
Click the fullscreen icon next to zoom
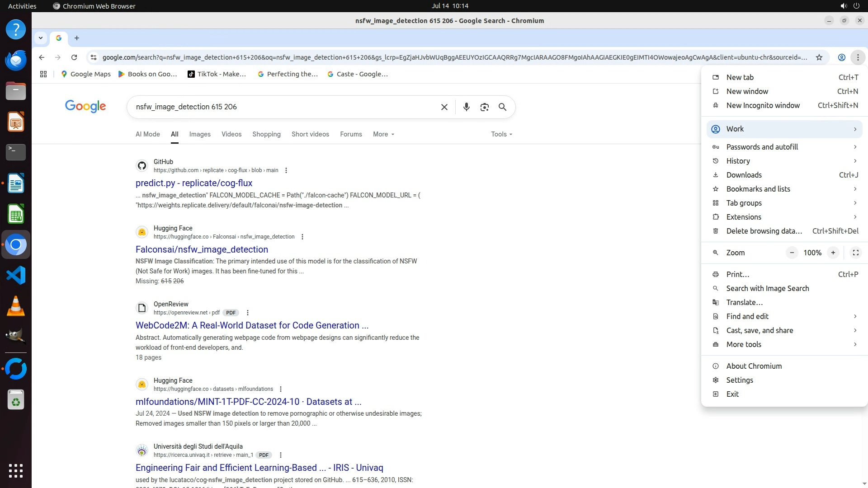point(855,253)
